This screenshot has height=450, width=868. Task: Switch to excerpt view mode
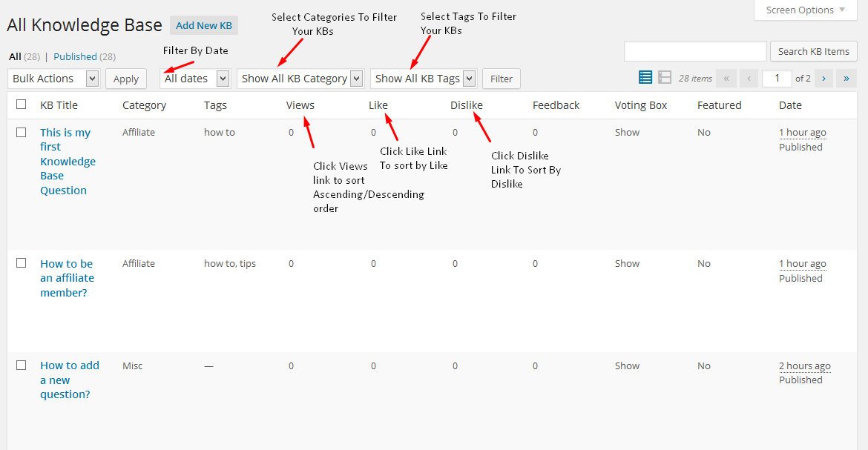tap(664, 77)
